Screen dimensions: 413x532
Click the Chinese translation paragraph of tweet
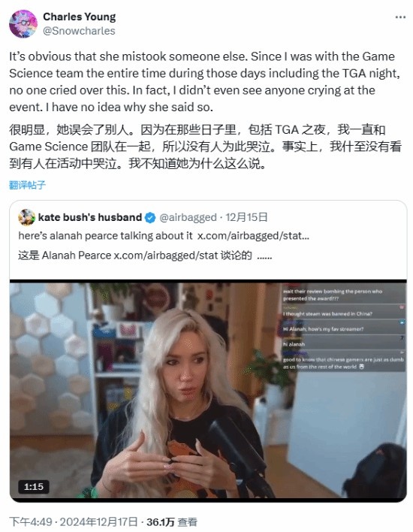pos(206,147)
